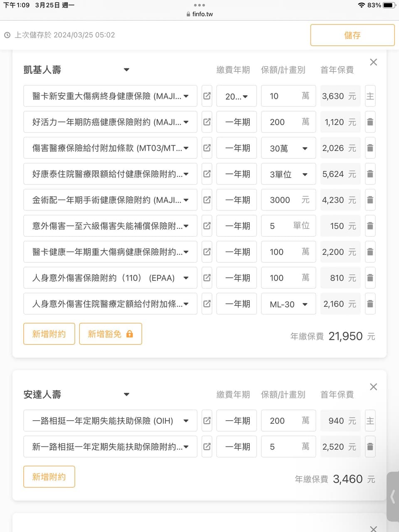Open the 20 year payment term dropdown

pyautogui.click(x=236, y=96)
